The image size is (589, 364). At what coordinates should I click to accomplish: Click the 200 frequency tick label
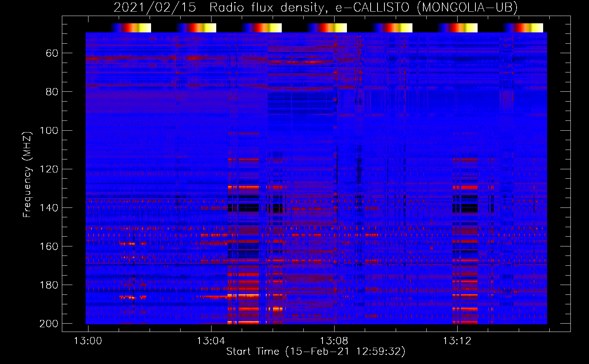tap(49, 324)
